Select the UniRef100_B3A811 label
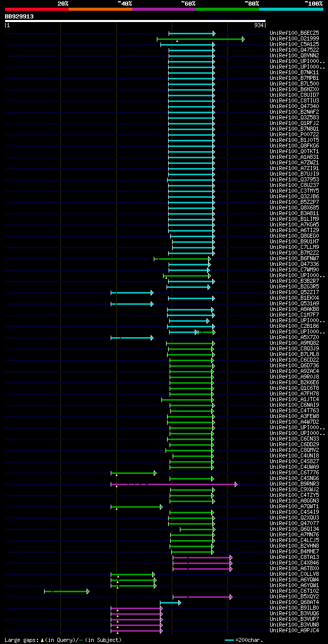Image resolution: width=328 pixels, height=644 pixels. (295, 214)
